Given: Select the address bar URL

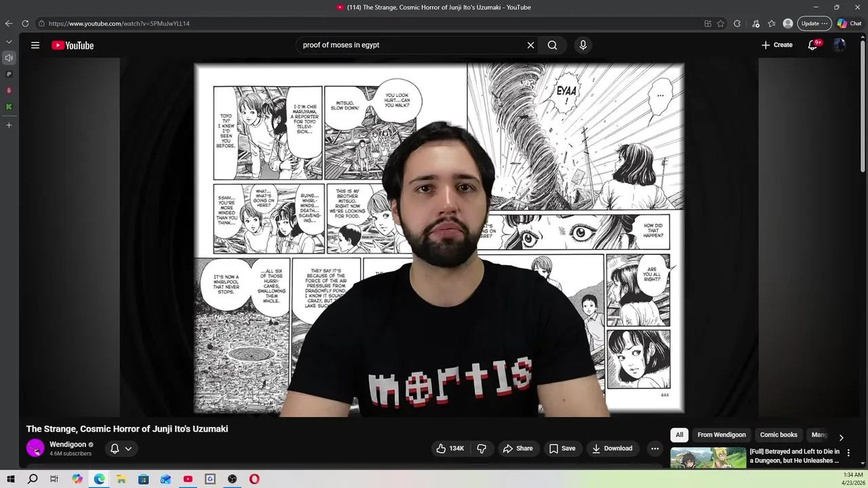Looking at the screenshot, I should click(x=119, y=24).
